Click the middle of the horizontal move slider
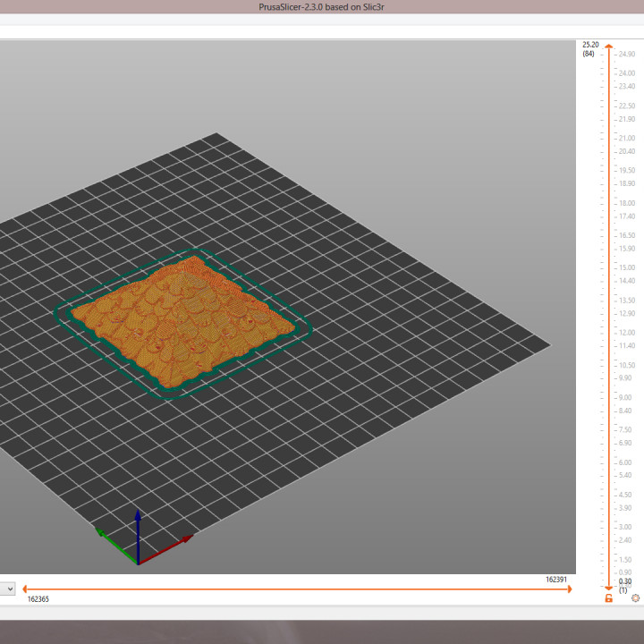This screenshot has width=644, height=644. click(x=297, y=589)
